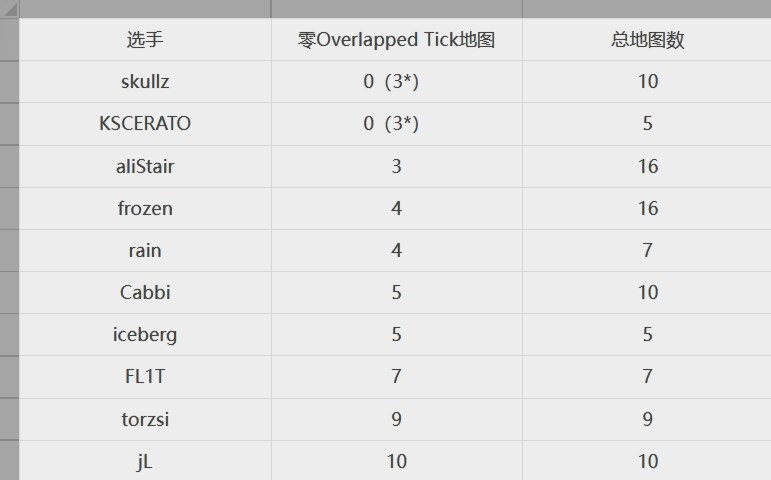The width and height of the screenshot is (771, 480).
Task: Select the KSCERATO name cell
Action: (x=145, y=124)
